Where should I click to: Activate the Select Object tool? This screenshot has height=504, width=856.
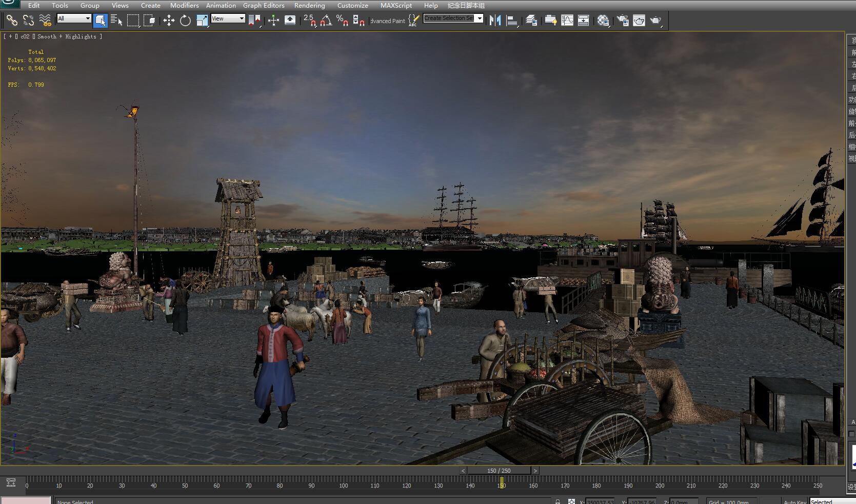point(100,21)
